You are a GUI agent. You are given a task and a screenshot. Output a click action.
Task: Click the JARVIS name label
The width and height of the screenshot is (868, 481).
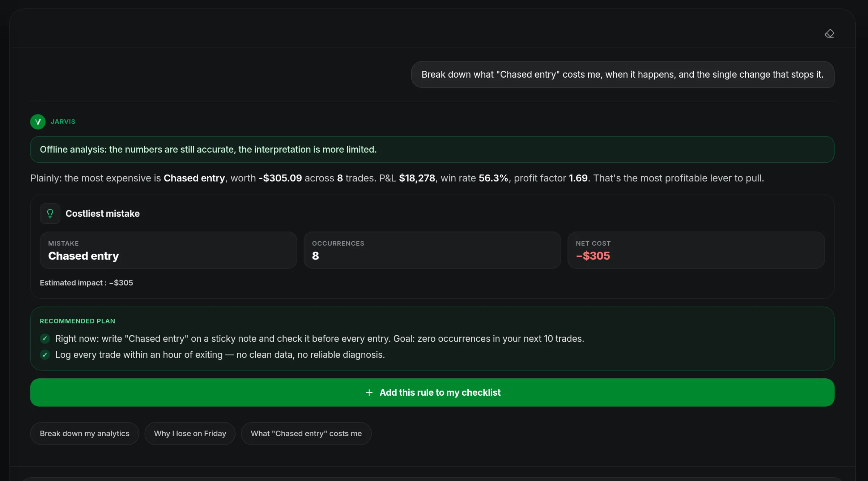(63, 122)
